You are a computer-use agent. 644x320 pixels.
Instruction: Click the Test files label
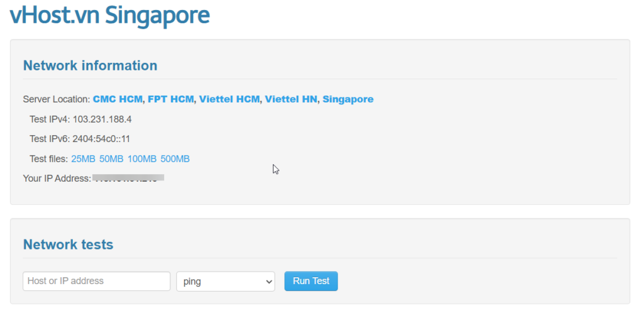49,159
